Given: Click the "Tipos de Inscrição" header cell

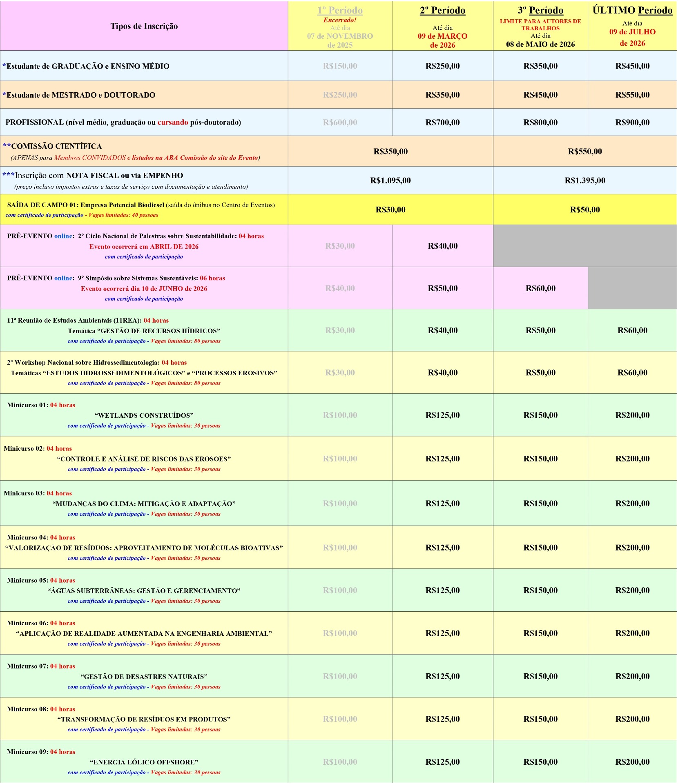Looking at the screenshot, I should 144,26.
